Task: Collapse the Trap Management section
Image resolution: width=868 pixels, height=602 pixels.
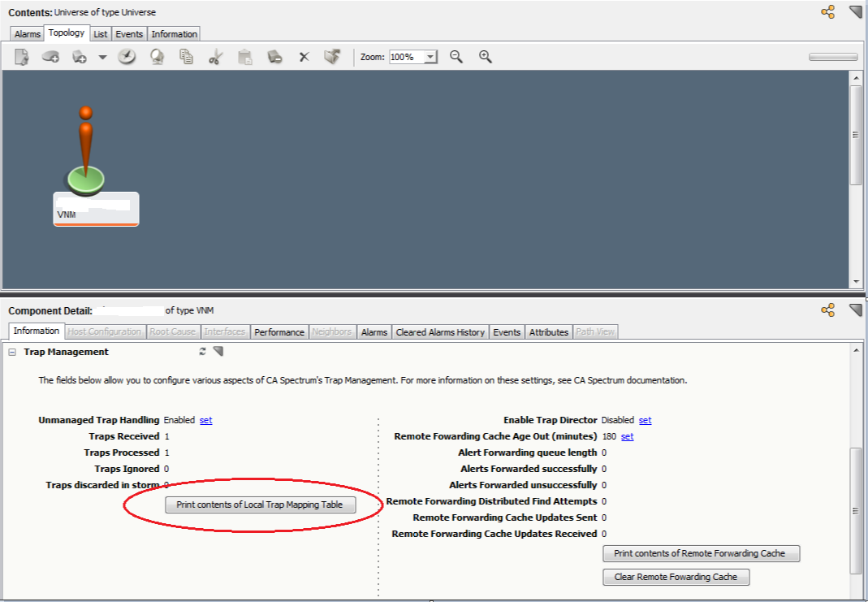Action: (14, 352)
